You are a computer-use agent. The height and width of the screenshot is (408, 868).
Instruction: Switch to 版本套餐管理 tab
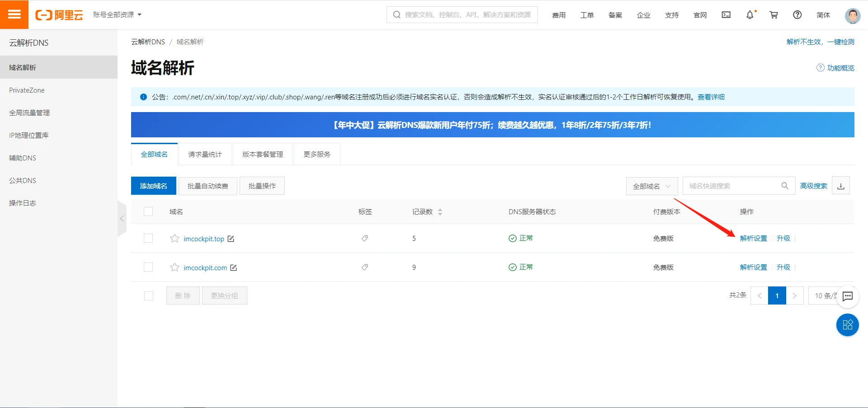(263, 154)
